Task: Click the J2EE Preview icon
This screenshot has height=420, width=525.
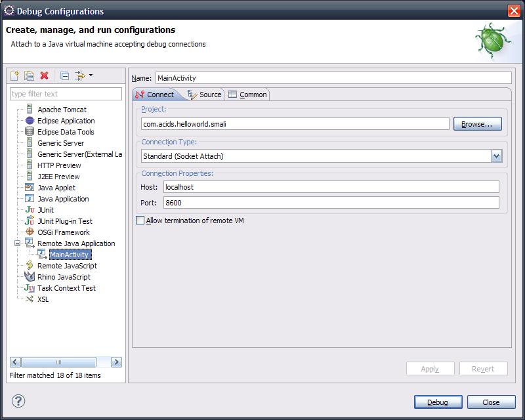Action: click(30, 176)
